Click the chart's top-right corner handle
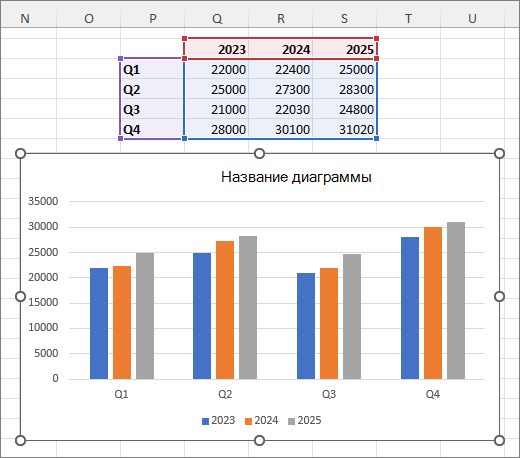 (x=499, y=153)
